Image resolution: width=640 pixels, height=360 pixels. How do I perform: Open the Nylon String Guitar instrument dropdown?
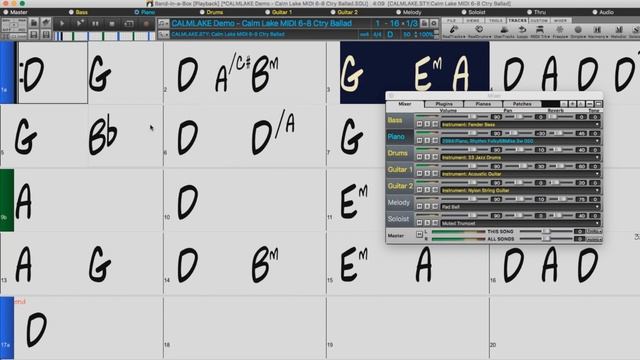point(520,190)
